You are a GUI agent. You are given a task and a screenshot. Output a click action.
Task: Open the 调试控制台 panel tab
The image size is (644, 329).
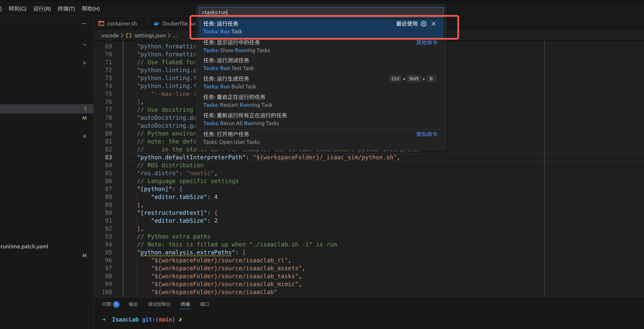pyautogui.click(x=159, y=304)
